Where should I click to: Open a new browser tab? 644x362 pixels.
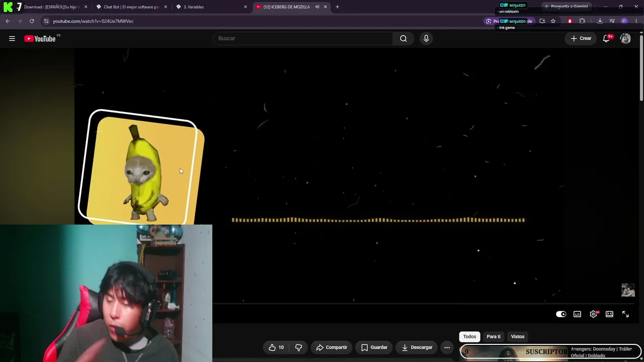coord(337,7)
